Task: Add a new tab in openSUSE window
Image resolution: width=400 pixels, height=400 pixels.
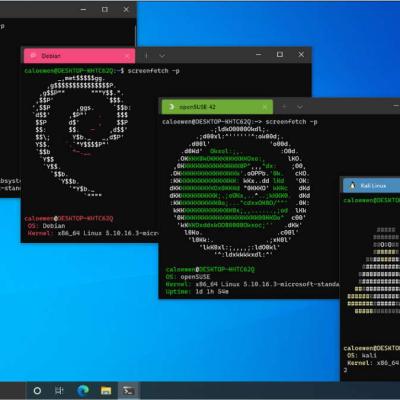Action: 284,107
